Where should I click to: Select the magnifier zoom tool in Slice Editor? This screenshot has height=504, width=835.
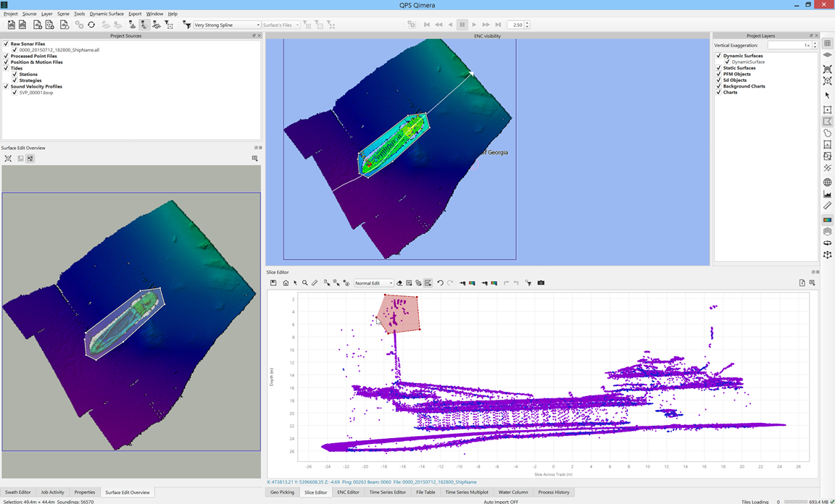[305, 283]
